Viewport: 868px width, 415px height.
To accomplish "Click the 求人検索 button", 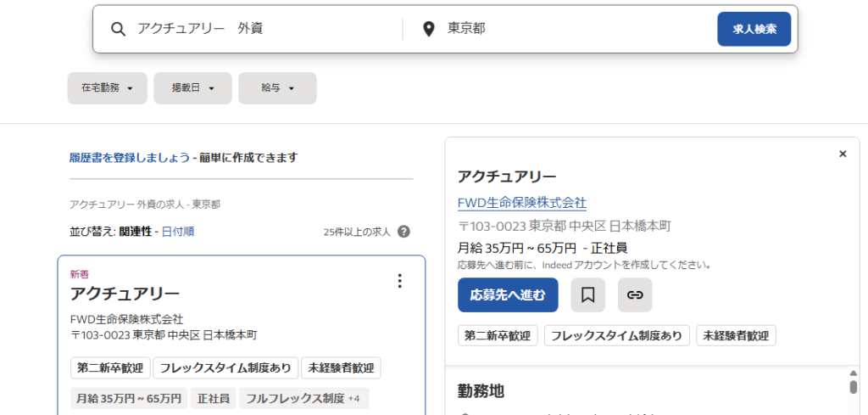I will (754, 30).
